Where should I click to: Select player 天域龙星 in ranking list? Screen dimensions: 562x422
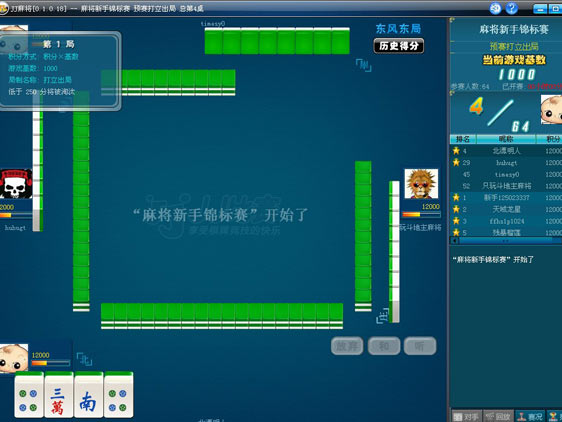click(506, 209)
